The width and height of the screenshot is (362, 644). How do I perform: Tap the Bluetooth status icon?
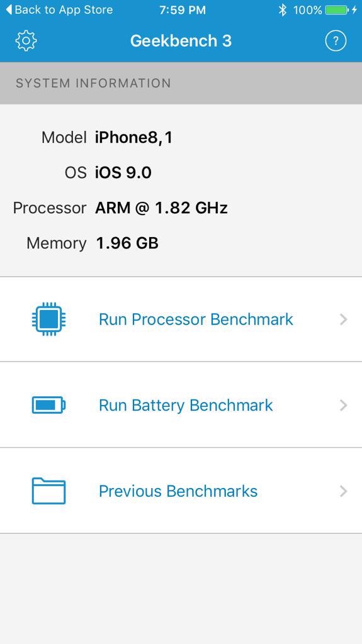pyautogui.click(x=282, y=10)
